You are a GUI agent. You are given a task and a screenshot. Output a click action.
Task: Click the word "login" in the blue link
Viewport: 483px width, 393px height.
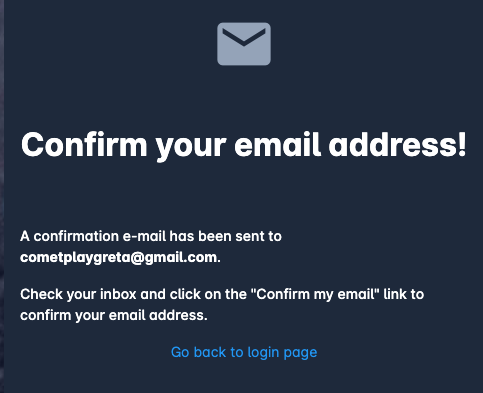[x=263, y=353]
